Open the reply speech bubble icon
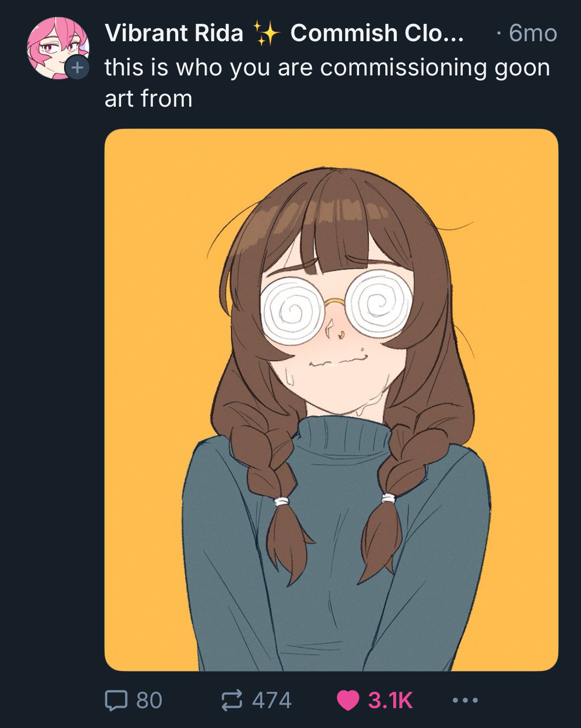Image resolution: width=581 pixels, height=728 pixels. pos(116,700)
